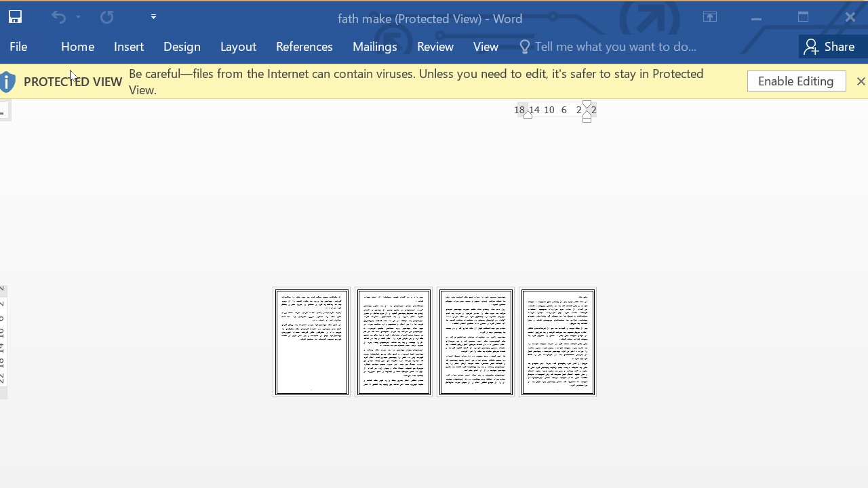Click the horizontal ruler indent marker
The height and width of the screenshot is (488, 868).
click(x=587, y=110)
